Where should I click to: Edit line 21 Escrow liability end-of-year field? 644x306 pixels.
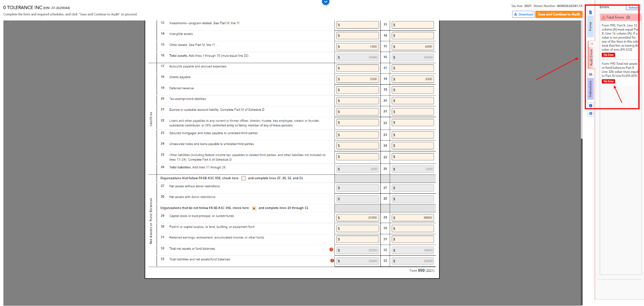pyautogui.click(x=413, y=112)
